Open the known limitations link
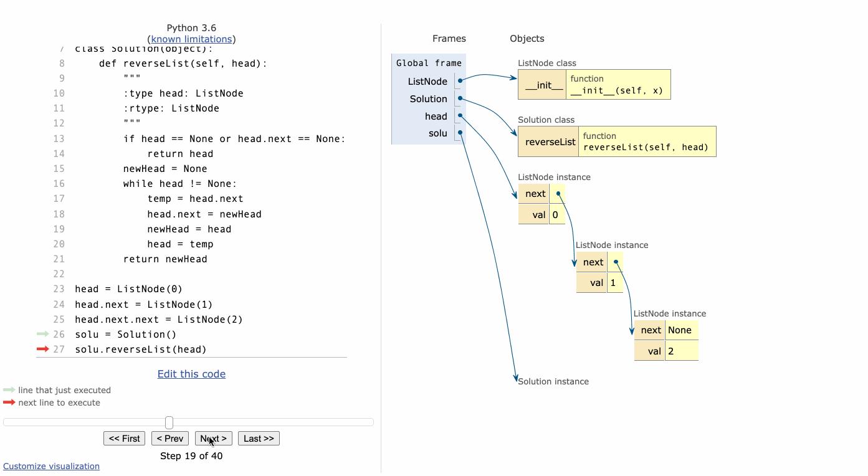 (x=191, y=39)
